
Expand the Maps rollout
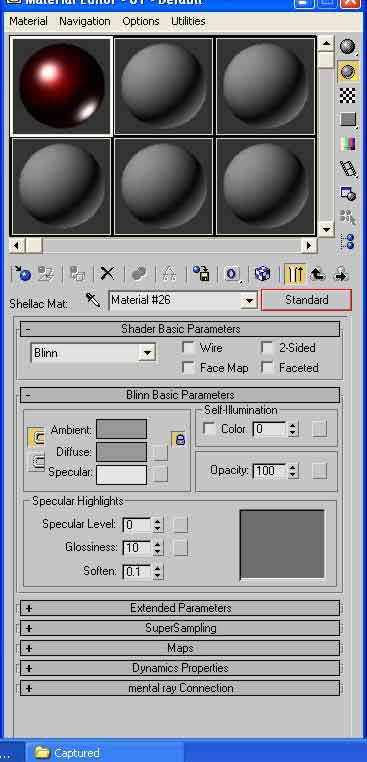[x=180, y=648]
